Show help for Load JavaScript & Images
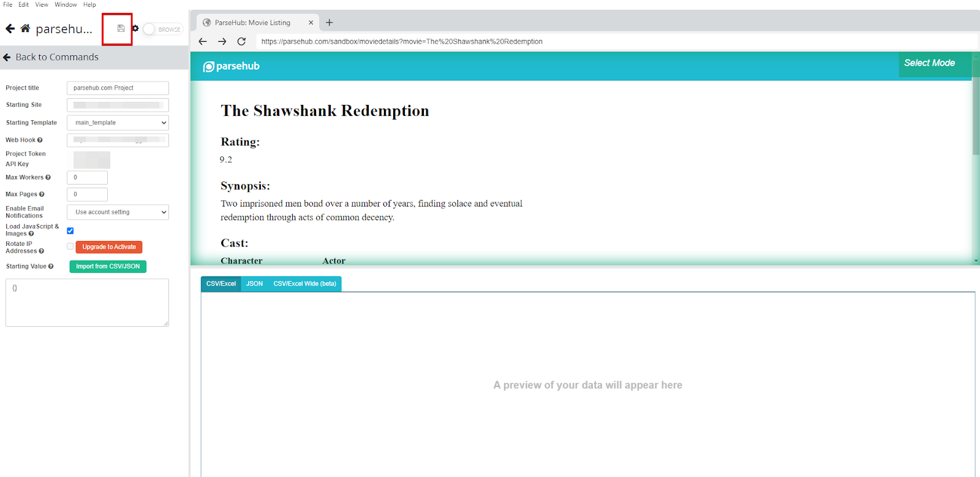The width and height of the screenshot is (980, 477). point(31,234)
